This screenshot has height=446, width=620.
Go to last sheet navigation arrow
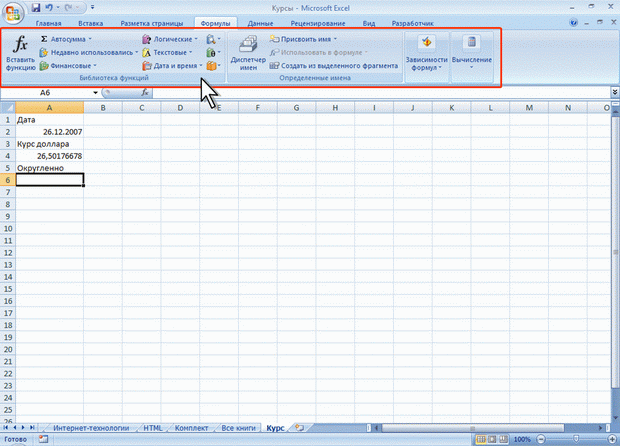click(x=32, y=428)
